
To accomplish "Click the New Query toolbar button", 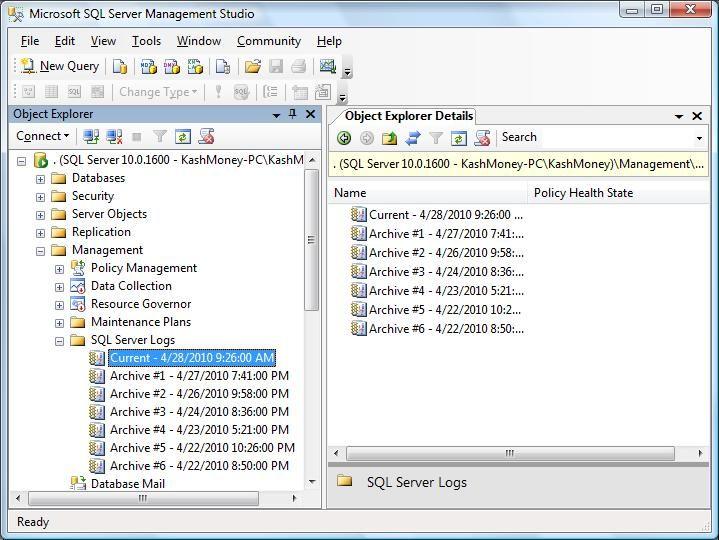I will click(60, 66).
